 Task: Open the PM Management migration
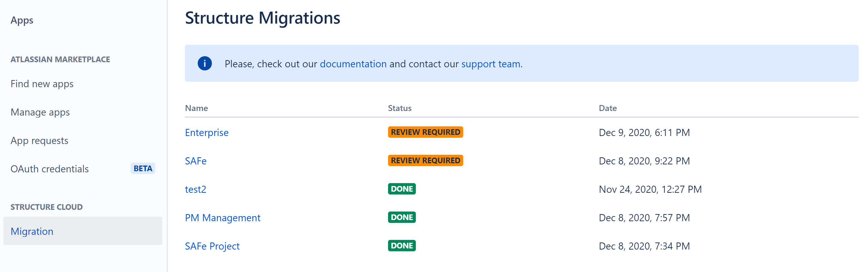(222, 218)
